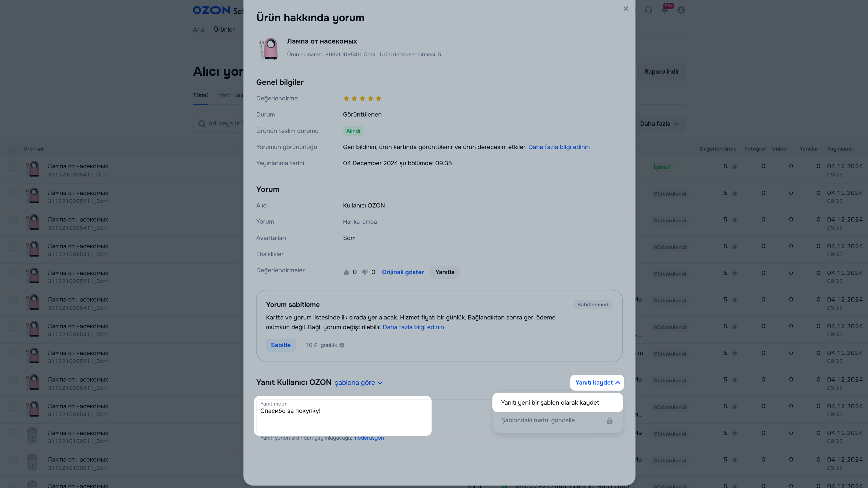This screenshot has height=488, width=868.
Task: Select Yanıtı yeni bir şablon olarak kaydet
Action: [550, 402]
